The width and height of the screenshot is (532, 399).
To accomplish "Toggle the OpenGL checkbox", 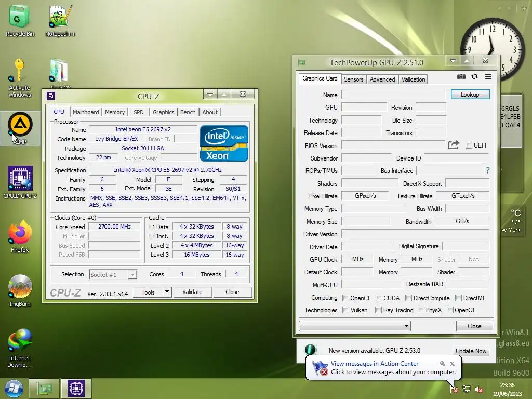I will pos(450,310).
